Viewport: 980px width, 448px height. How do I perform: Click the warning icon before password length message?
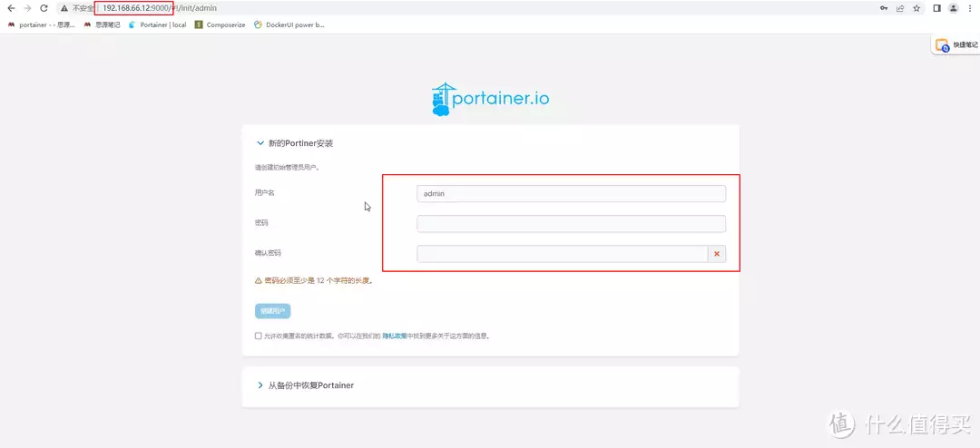tap(258, 281)
